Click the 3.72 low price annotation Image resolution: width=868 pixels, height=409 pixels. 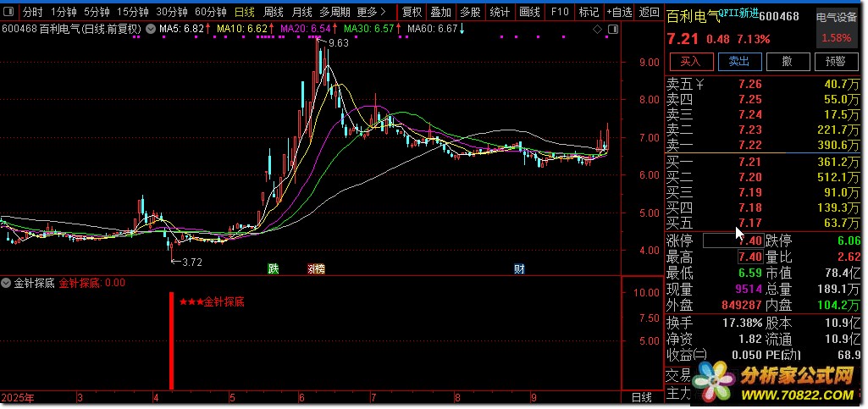[x=191, y=263]
